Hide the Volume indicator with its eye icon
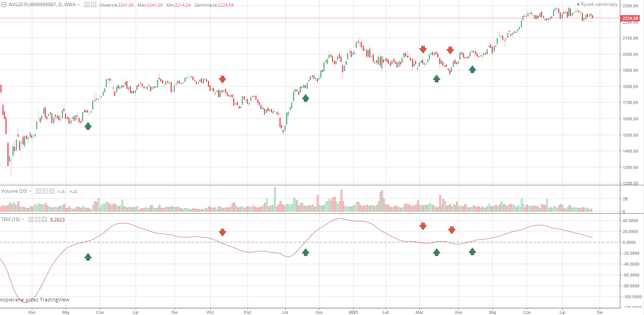 click(x=38, y=191)
